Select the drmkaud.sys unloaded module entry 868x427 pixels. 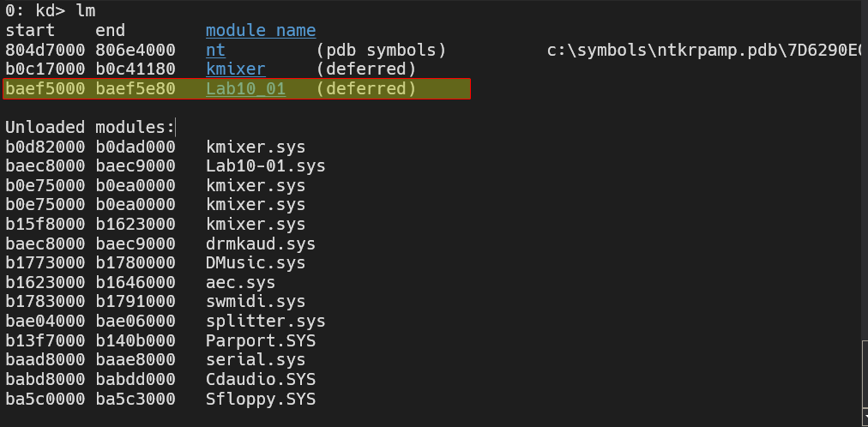261,244
